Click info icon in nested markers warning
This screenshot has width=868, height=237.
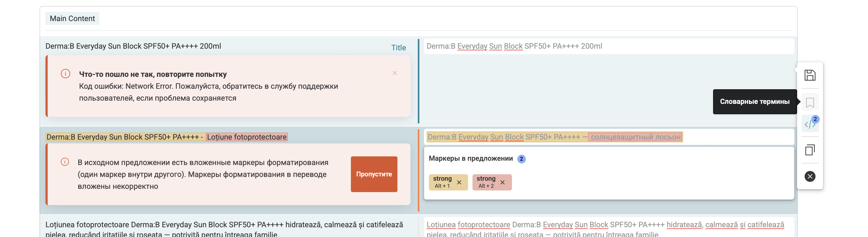click(x=65, y=162)
